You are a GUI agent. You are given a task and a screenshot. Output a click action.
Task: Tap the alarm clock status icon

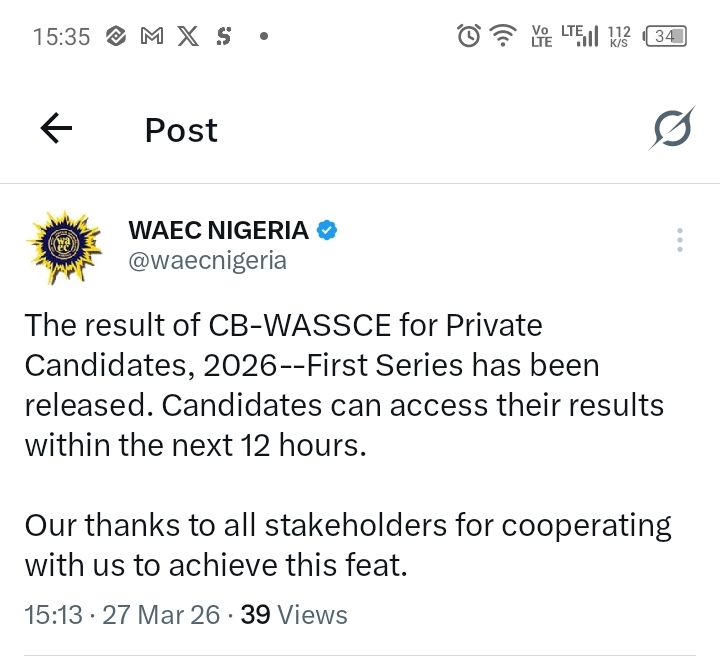click(x=467, y=37)
